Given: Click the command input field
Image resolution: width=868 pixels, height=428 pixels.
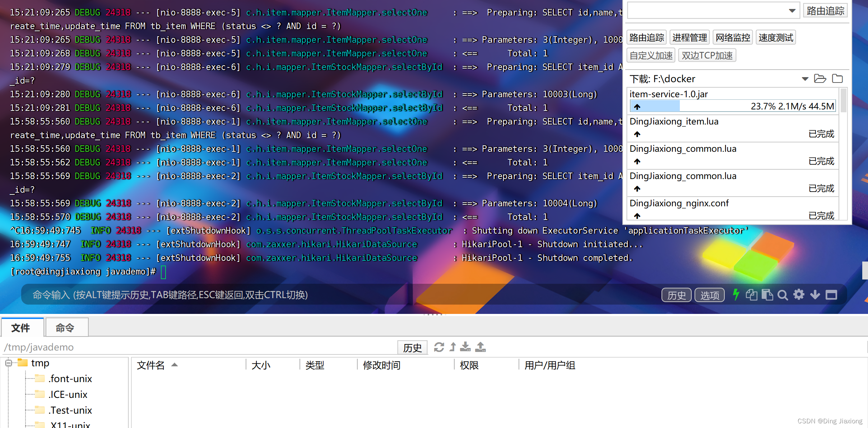Looking at the screenshot, I should [323, 295].
